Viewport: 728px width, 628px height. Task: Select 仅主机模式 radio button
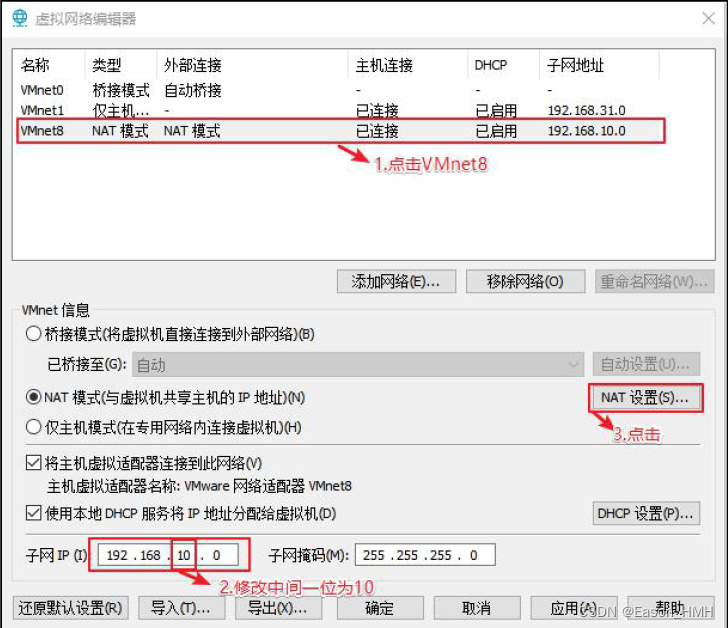(x=33, y=427)
